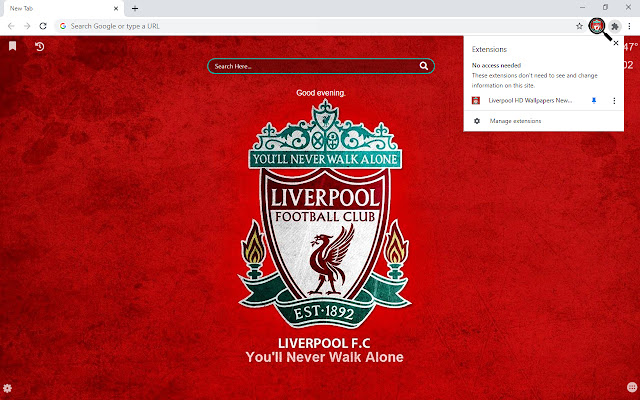Click into the Search Here field

321,66
